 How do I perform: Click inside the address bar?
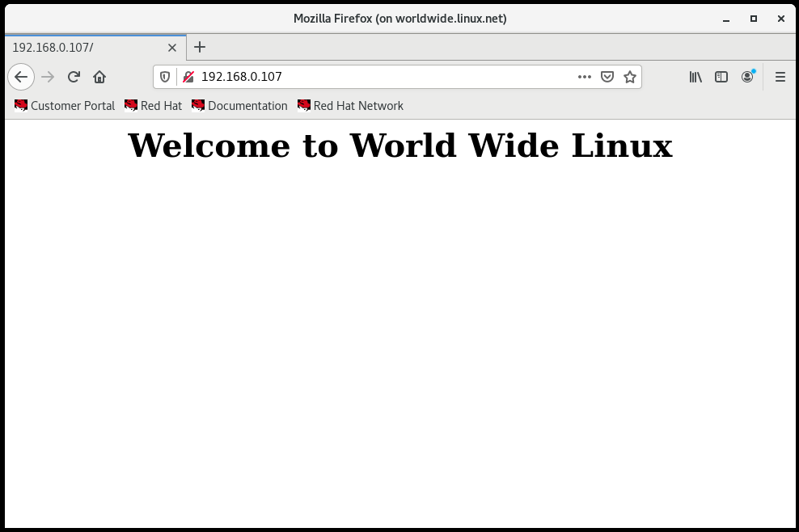point(364,77)
